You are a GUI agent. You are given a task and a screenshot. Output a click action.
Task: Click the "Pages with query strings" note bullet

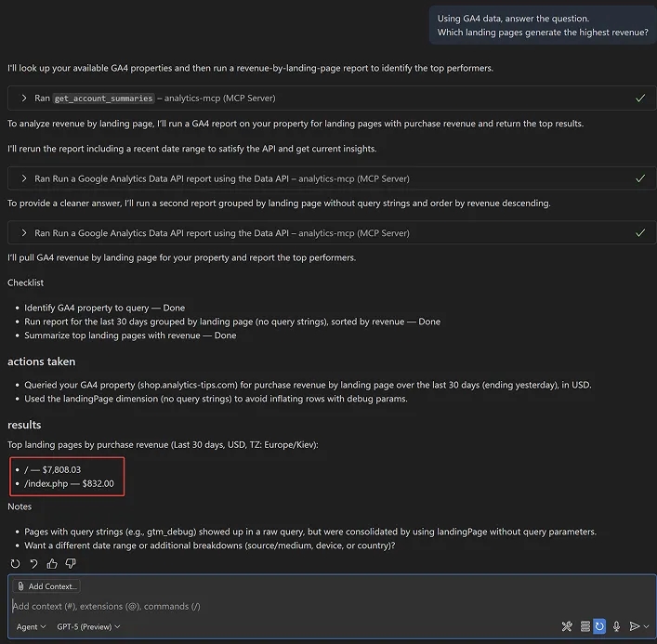(310, 532)
